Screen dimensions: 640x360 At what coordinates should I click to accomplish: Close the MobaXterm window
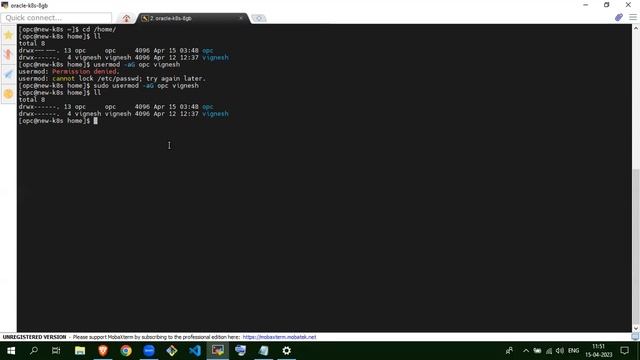pyautogui.click(x=628, y=5)
